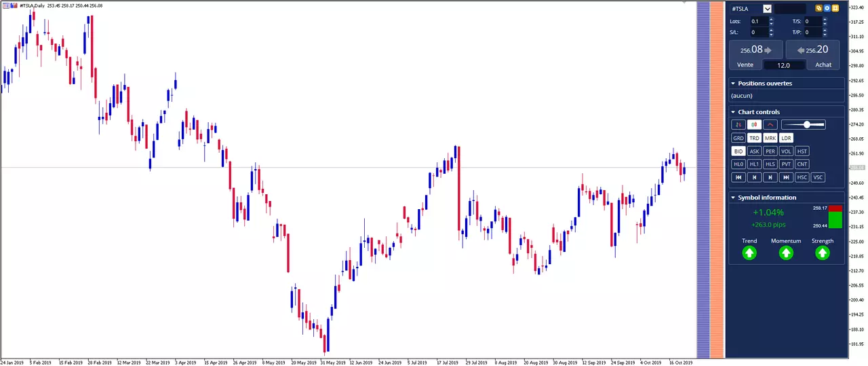Decrease Lots with the down stepper
The image size is (868, 366).
tap(771, 24)
